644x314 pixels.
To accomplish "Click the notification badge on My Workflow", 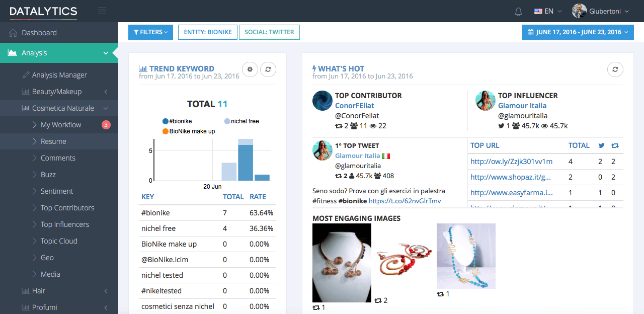I will coord(106,125).
